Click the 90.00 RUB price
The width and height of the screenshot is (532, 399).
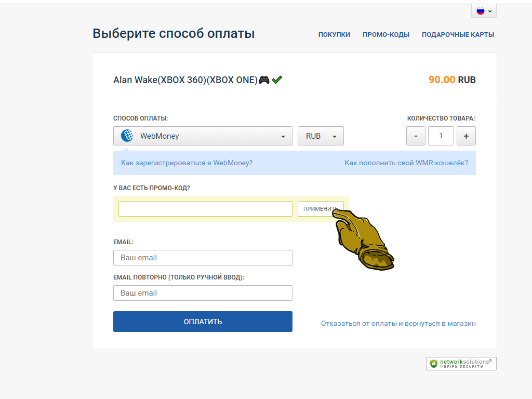(x=452, y=79)
